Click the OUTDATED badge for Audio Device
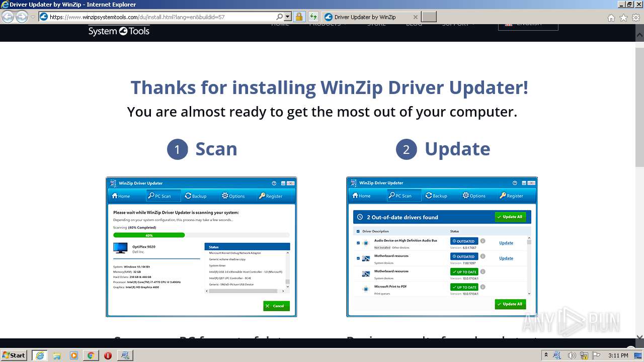This screenshot has width=644, height=362. pyautogui.click(x=464, y=241)
